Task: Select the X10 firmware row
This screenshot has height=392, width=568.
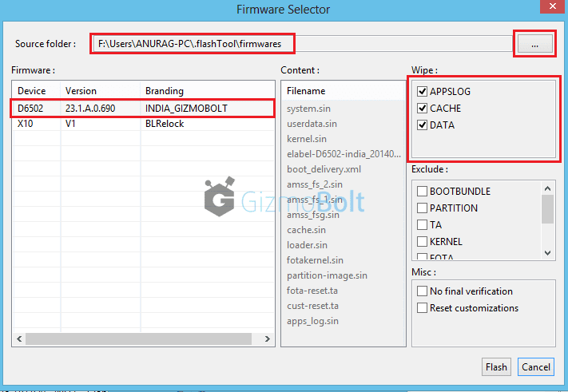Action: point(143,124)
